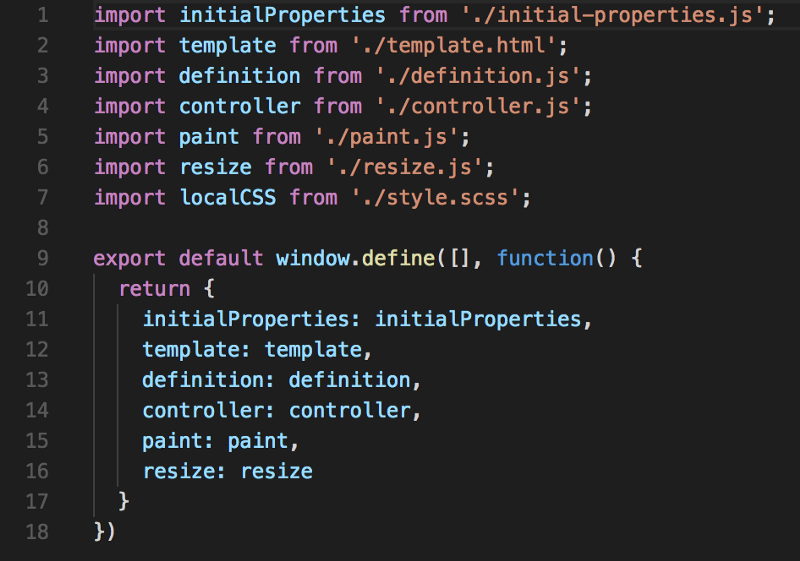This screenshot has height=561, width=800.
Task: Click line number 1 in the gutter
Action: (x=43, y=15)
